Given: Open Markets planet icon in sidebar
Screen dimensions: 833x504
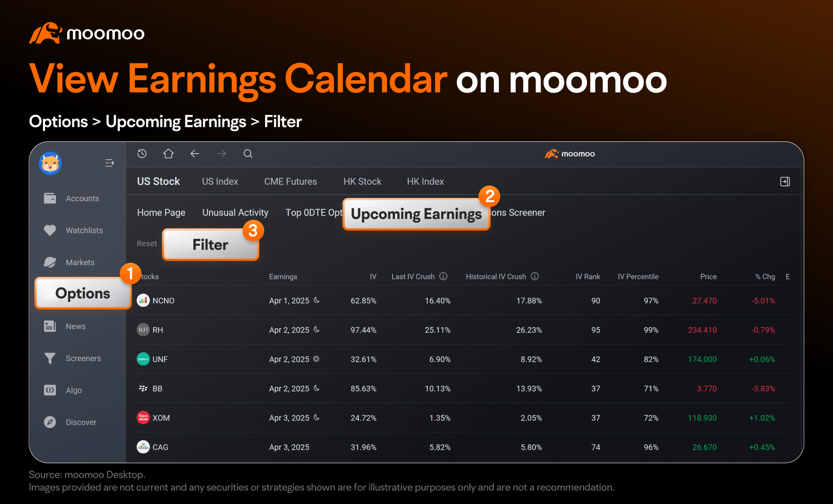Looking at the screenshot, I should [50, 262].
